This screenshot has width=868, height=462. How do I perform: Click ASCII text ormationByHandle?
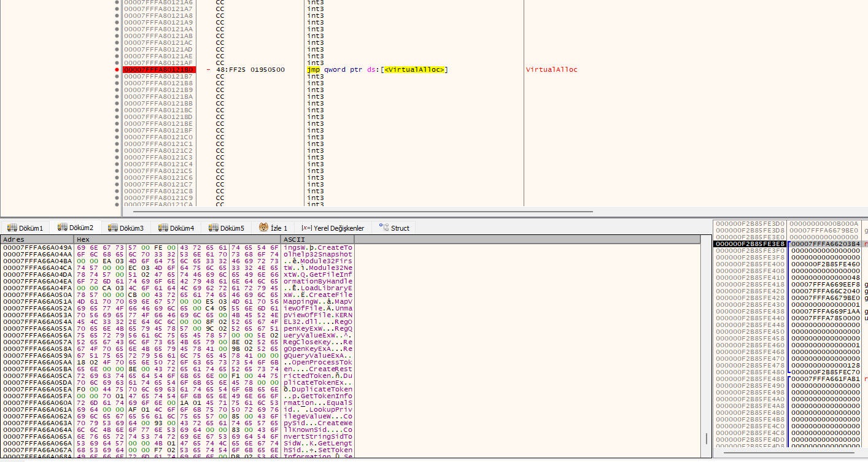coord(318,281)
